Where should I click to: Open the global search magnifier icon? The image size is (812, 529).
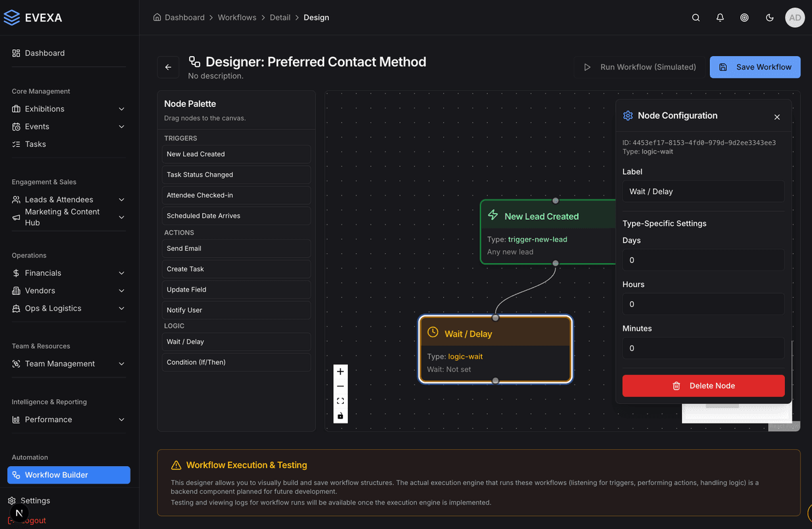click(x=696, y=18)
